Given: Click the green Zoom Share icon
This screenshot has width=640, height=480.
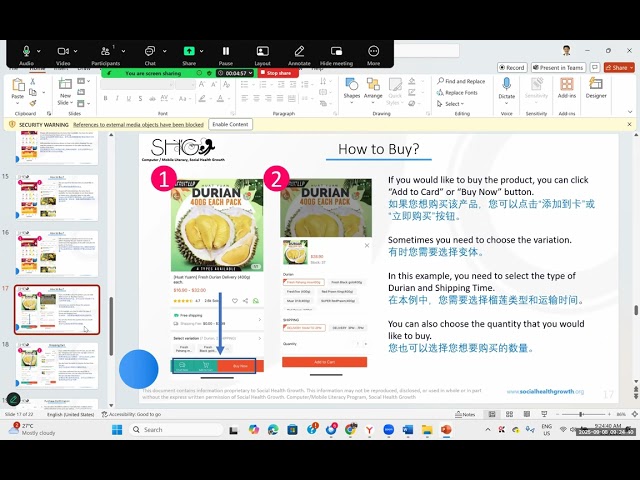Looking at the screenshot, I should coord(189,51).
